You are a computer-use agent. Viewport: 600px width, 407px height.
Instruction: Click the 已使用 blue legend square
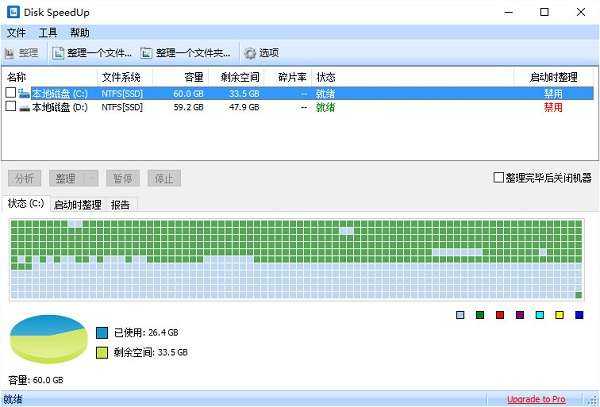[102, 332]
